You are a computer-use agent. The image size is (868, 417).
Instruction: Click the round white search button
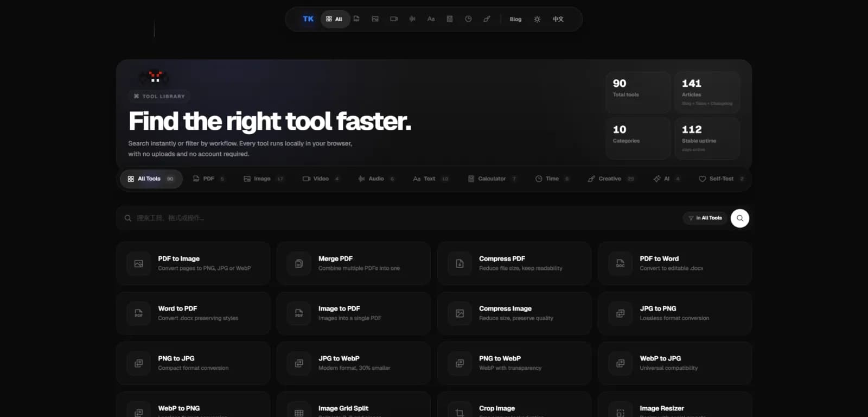tap(740, 218)
